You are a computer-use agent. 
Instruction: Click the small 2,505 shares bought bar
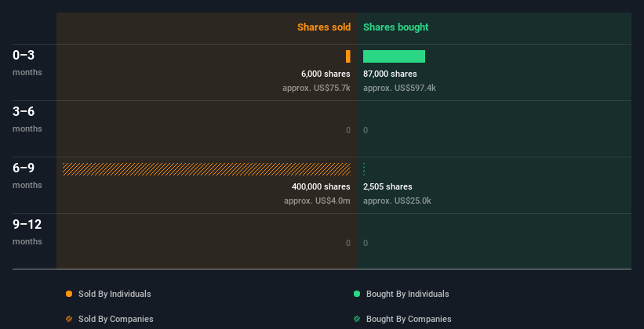(364, 169)
